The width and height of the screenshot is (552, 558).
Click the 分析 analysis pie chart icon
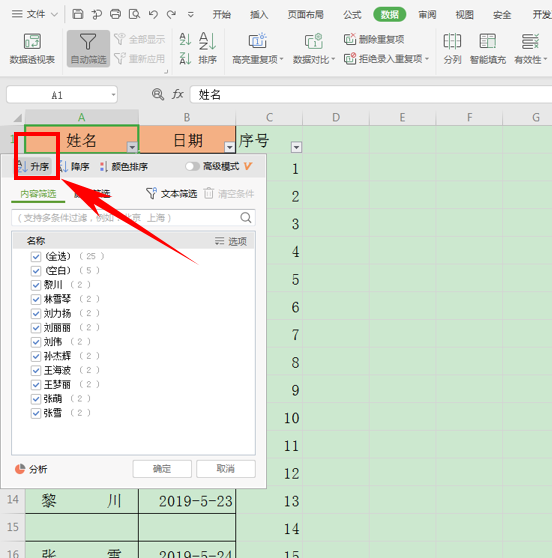(20, 469)
